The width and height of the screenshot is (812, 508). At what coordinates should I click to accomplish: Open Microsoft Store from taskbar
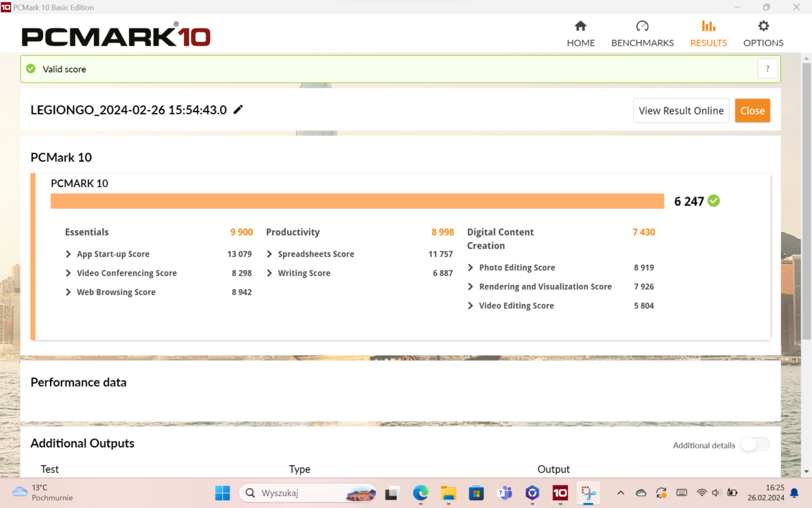point(476,493)
